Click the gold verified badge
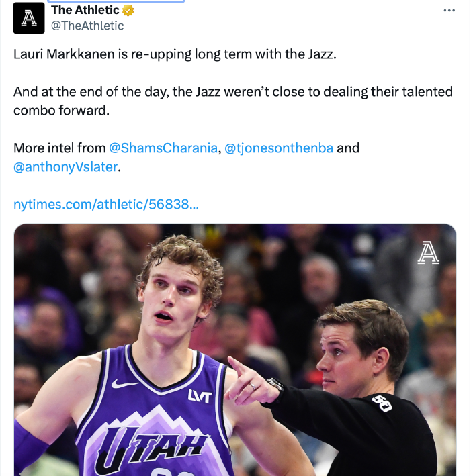Screen dimensions: 471x476 click(128, 11)
